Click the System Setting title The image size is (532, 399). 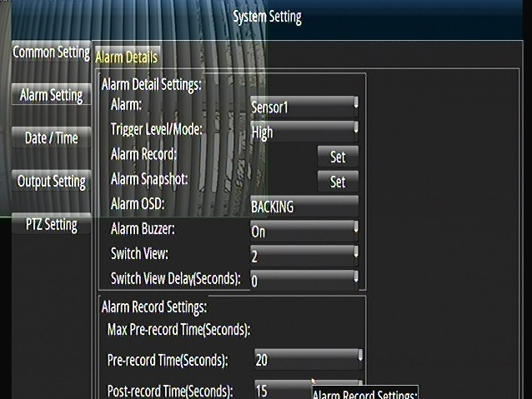pyautogui.click(x=267, y=17)
